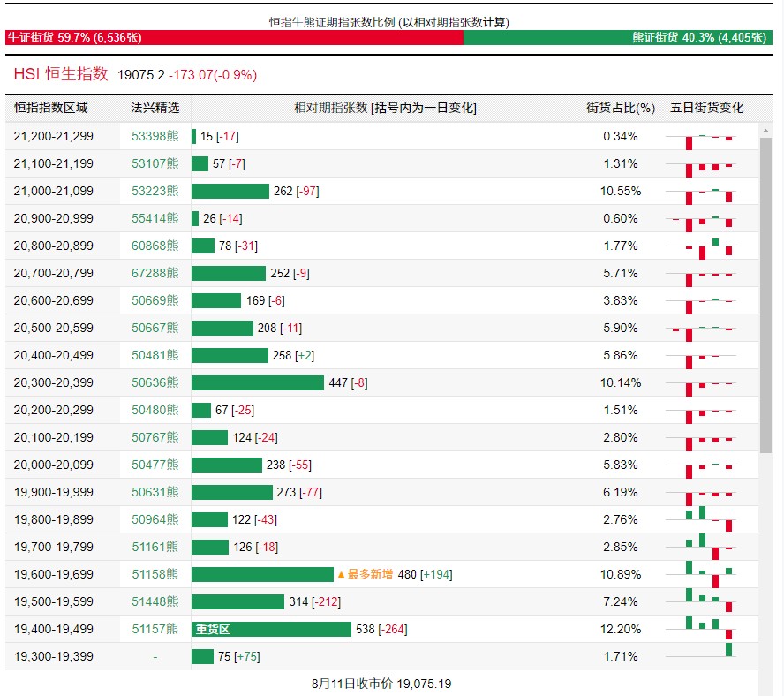Click the 牛证街货 59.7% red bar
Image resolution: width=784 pixels, height=696 pixels.
click(x=234, y=38)
